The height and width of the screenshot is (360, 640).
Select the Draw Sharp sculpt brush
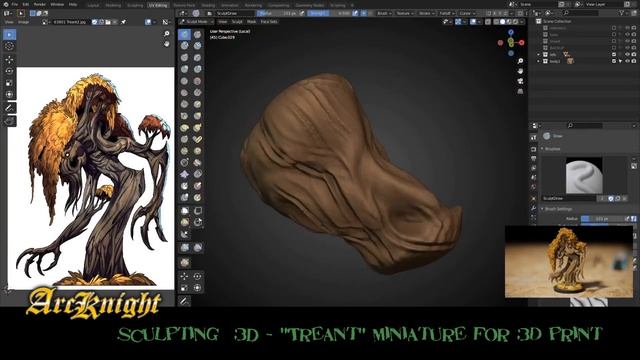[198, 34]
